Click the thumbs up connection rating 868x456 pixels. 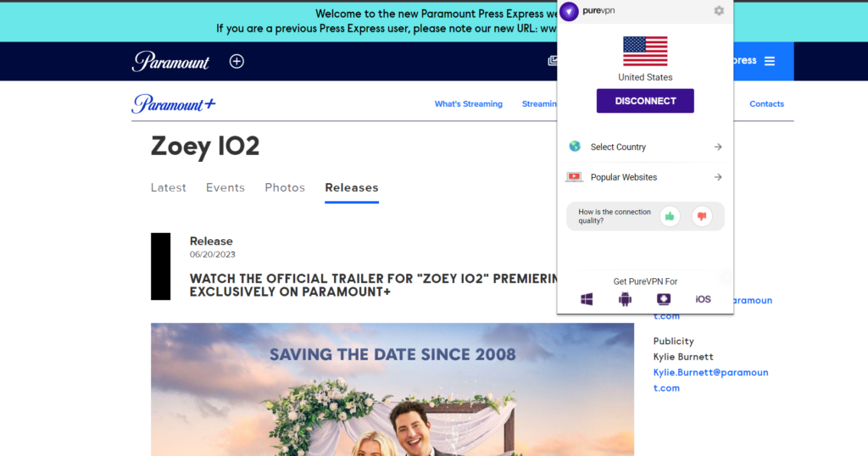(670, 216)
